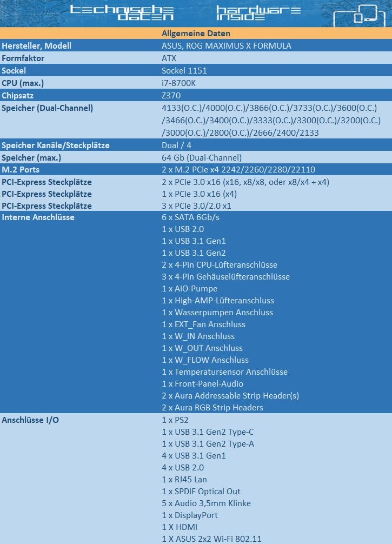Image resolution: width=392 pixels, height=544 pixels.
Task: Click the '5 x Audio 3,5mm Klinke' entry
Action: coord(206,503)
